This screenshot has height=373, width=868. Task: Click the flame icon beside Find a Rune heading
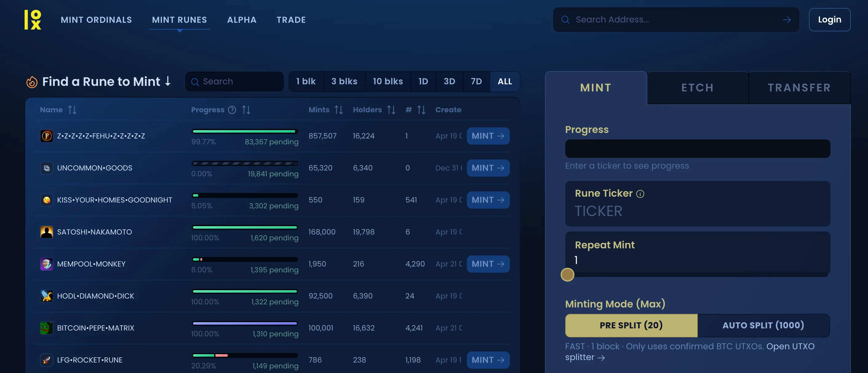[32, 81]
